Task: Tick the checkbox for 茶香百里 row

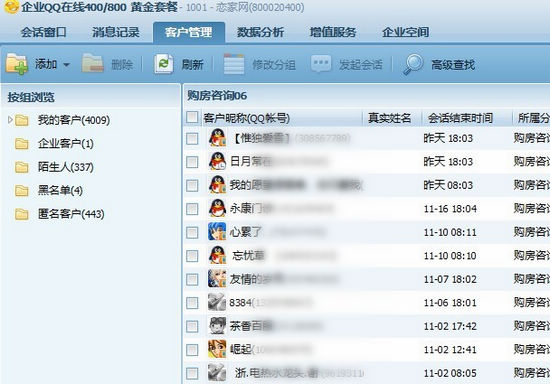Action: (192, 326)
